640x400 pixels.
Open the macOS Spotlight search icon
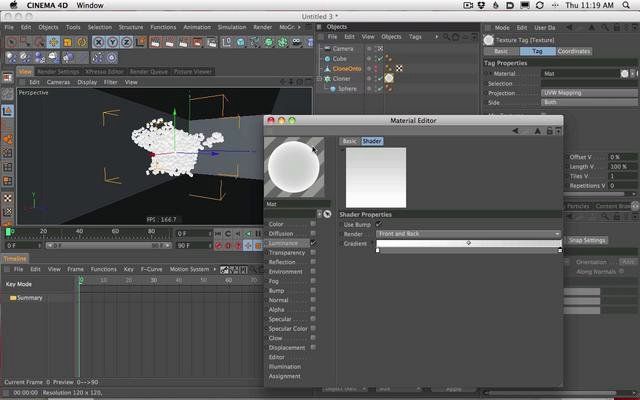pyautogui.click(x=626, y=5)
